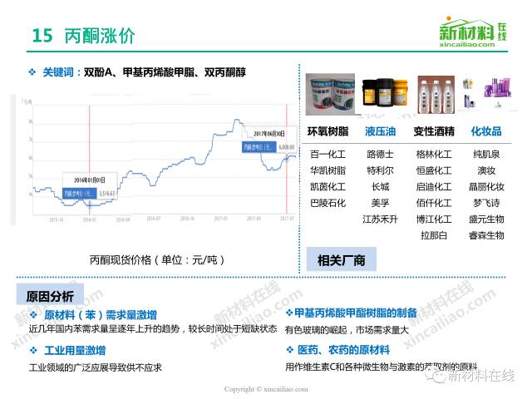Click the 原因分析 label box

click(50, 295)
